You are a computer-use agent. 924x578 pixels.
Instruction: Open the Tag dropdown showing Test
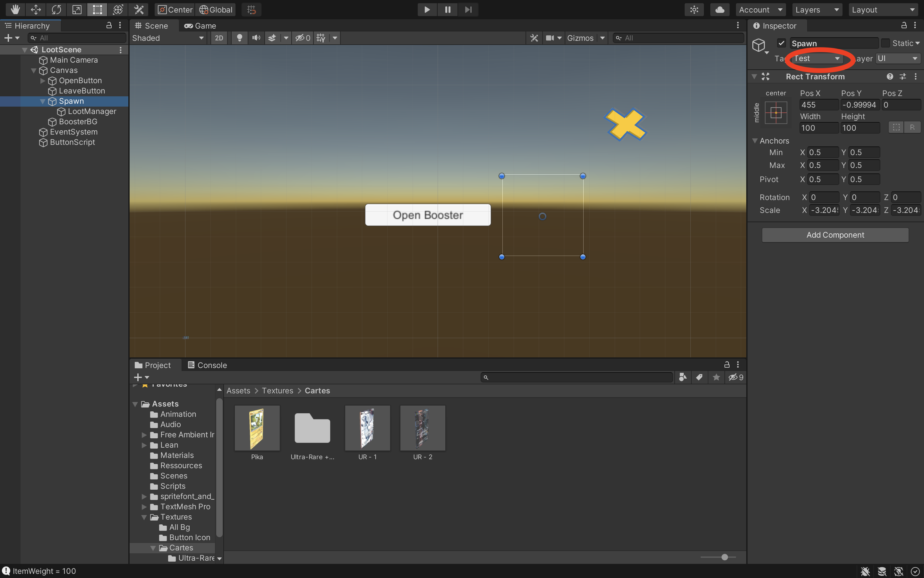tap(817, 58)
